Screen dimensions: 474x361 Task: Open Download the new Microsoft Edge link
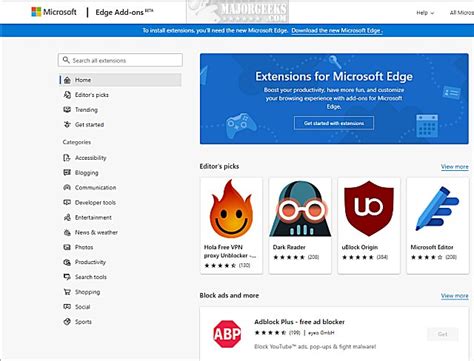[337, 31]
